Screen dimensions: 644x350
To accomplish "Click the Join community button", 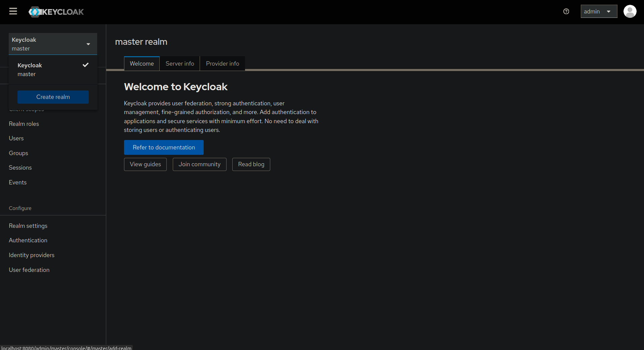I will [200, 164].
